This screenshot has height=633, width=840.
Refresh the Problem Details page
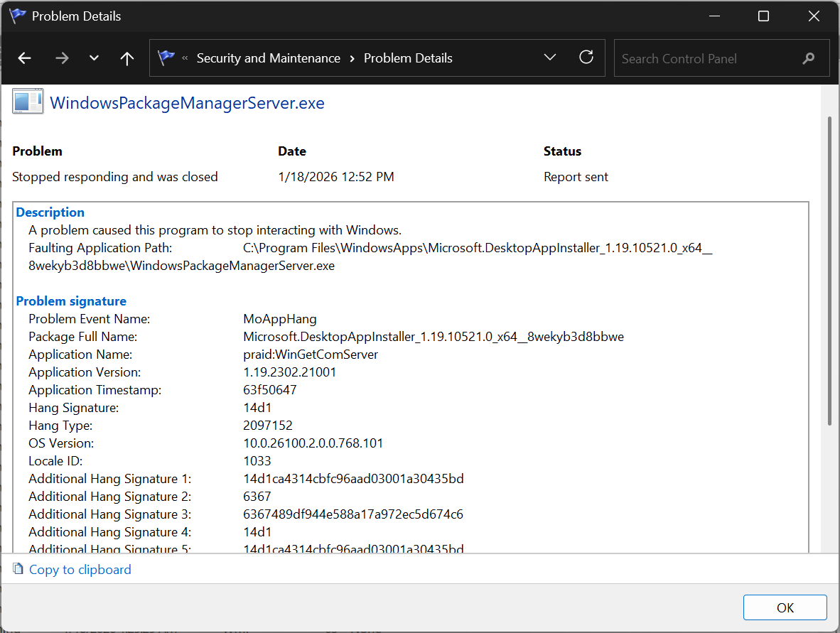(x=586, y=57)
